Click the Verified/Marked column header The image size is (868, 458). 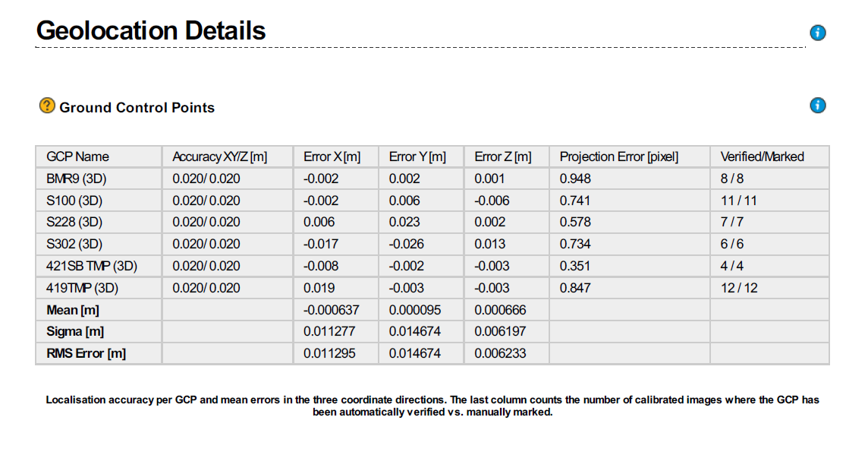pos(762,157)
